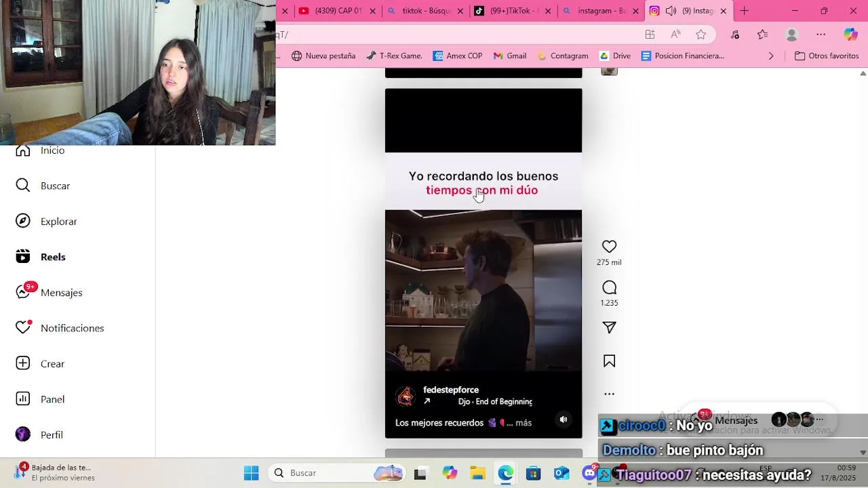Open the browser profile avatar
868x488 pixels.
(791, 35)
